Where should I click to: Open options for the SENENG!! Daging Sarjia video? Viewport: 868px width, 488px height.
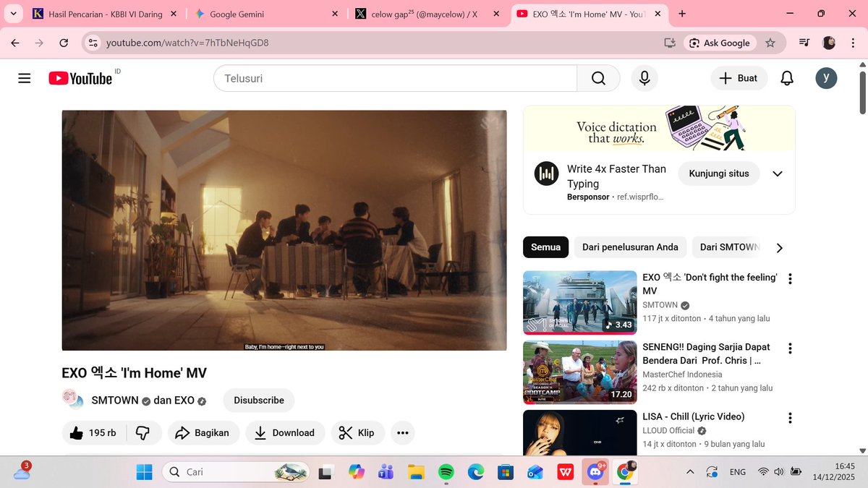790,348
